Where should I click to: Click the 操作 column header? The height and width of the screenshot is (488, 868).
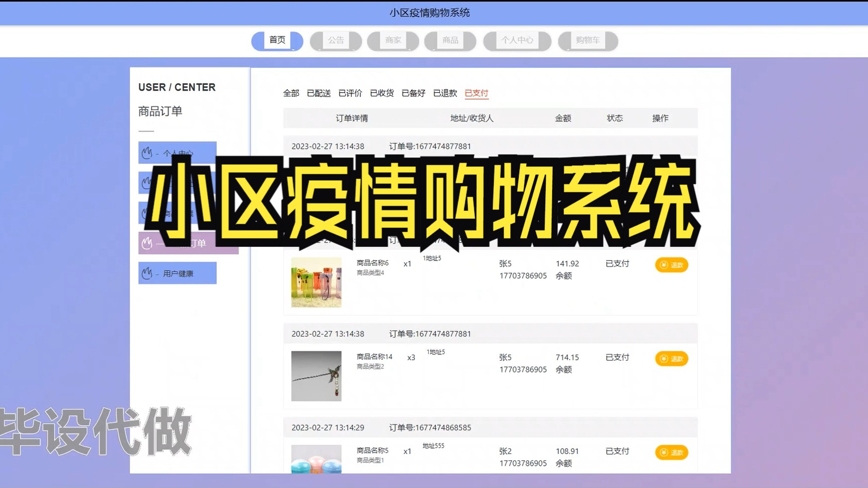(x=660, y=118)
